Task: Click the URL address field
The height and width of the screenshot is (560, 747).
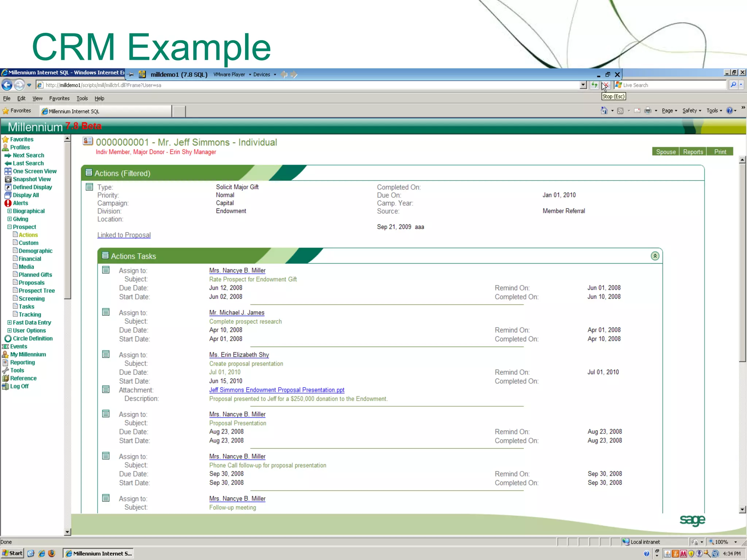Action: pos(308,85)
